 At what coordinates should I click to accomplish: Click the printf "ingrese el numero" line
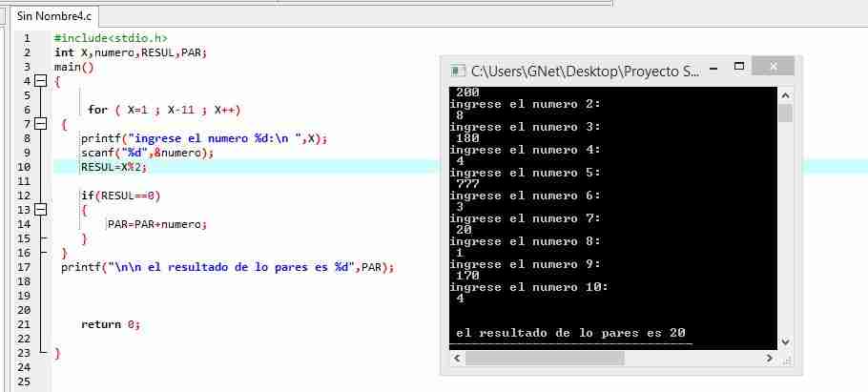pos(204,139)
